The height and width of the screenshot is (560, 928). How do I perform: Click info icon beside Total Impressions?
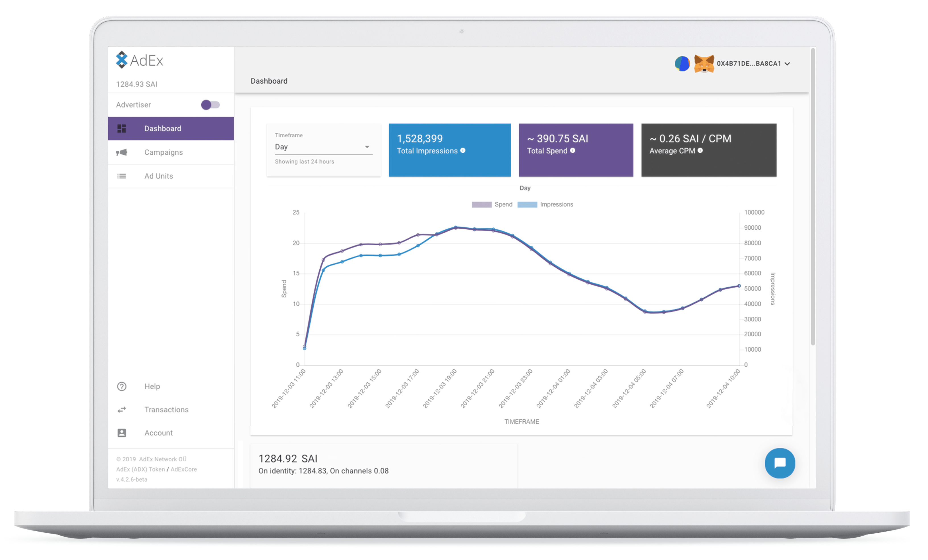point(463,151)
